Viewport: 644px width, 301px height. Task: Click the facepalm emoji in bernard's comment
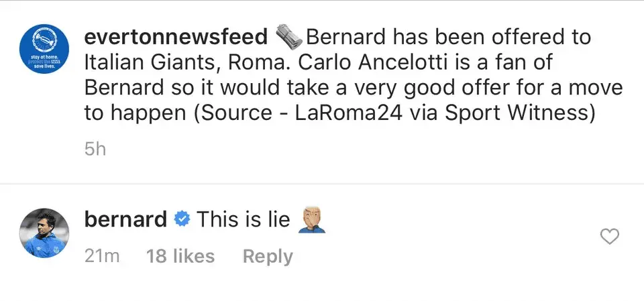click(311, 220)
